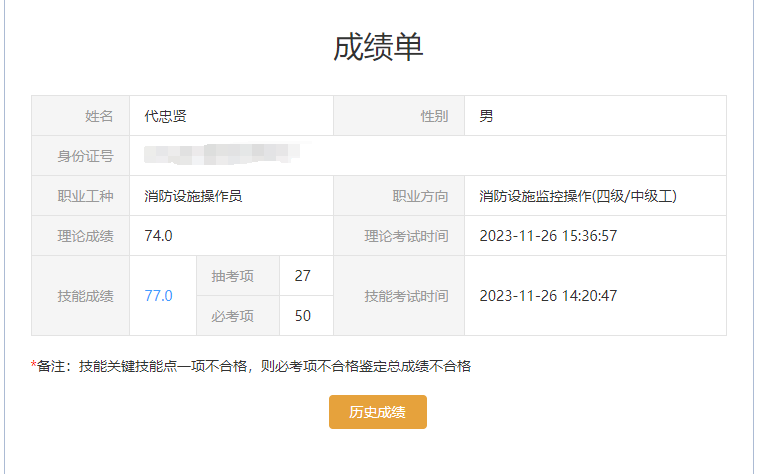This screenshot has width=758, height=474.
Task: Click the 技能考试时间 label cell
Action: click(x=399, y=296)
